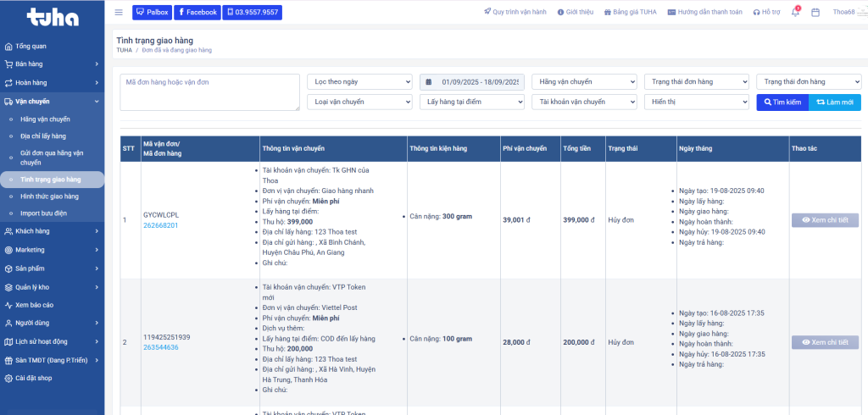Click the calendar icon in top bar
The width and height of the screenshot is (868, 415).
[815, 13]
